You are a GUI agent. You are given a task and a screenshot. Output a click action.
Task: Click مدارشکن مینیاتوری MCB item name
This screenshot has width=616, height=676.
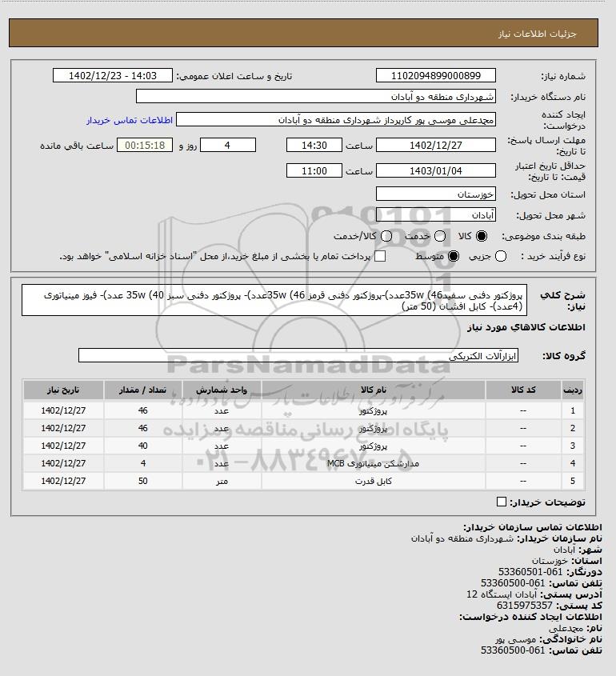click(x=374, y=463)
